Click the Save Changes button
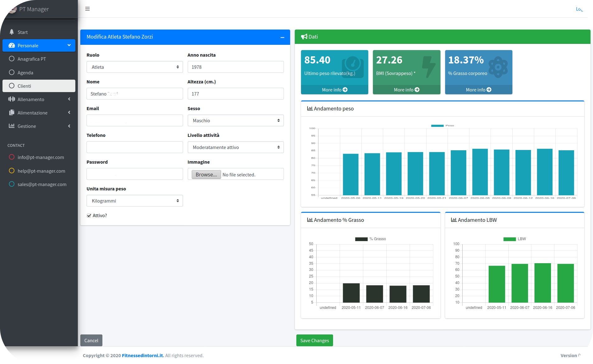 tap(314, 340)
